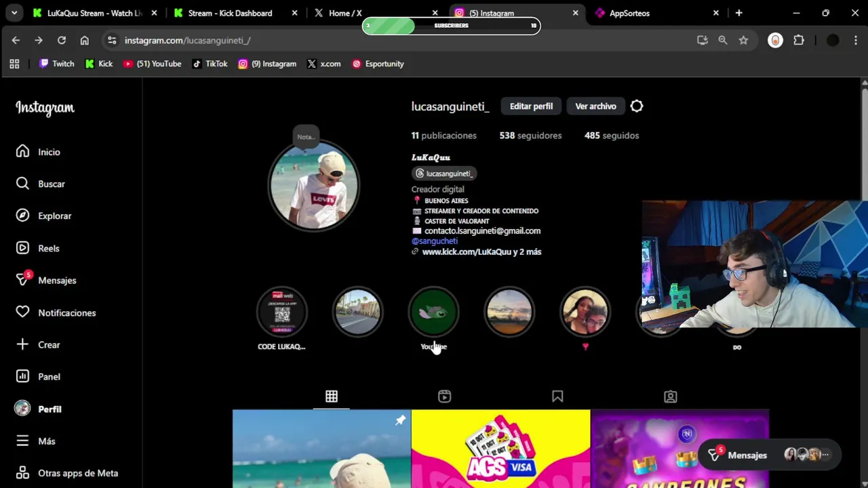Open the sunset story highlight

tap(509, 312)
